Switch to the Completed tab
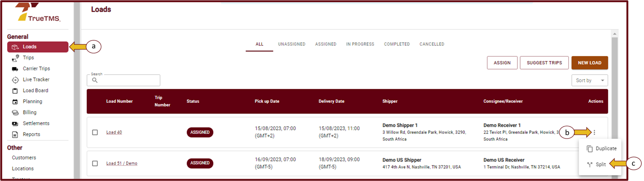The height and width of the screenshot is (181, 644). 397,44
